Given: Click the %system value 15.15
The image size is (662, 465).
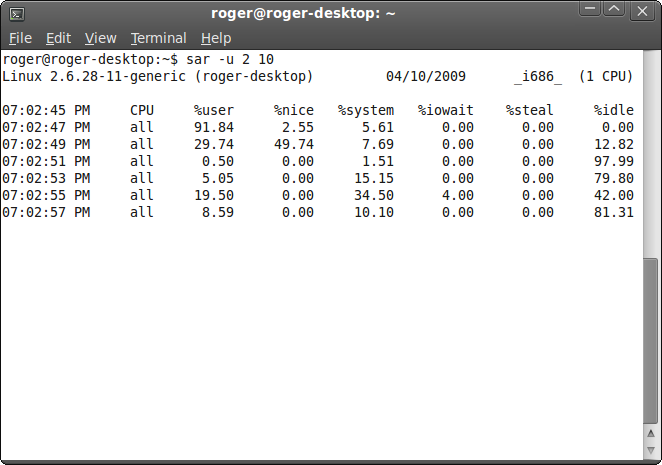Looking at the screenshot, I should point(374,178).
